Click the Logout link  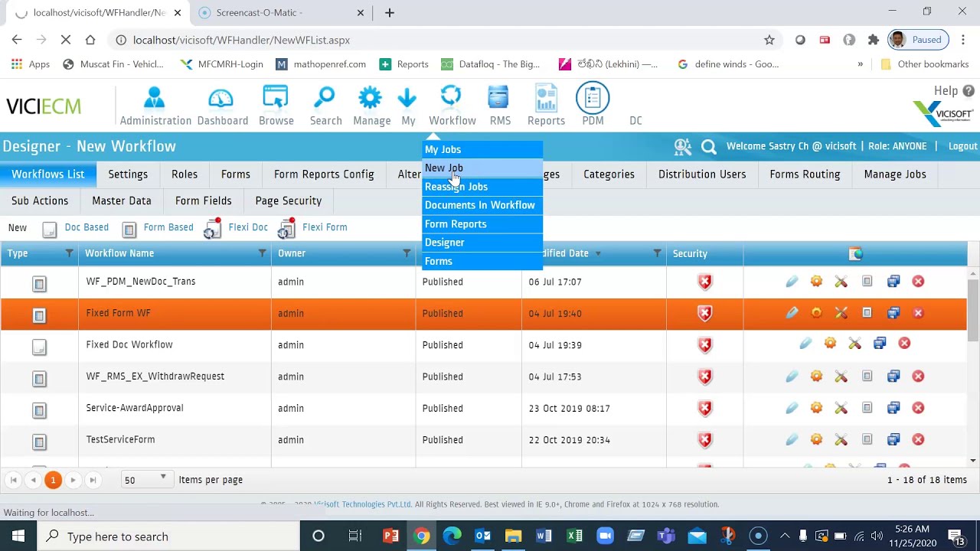962,146
